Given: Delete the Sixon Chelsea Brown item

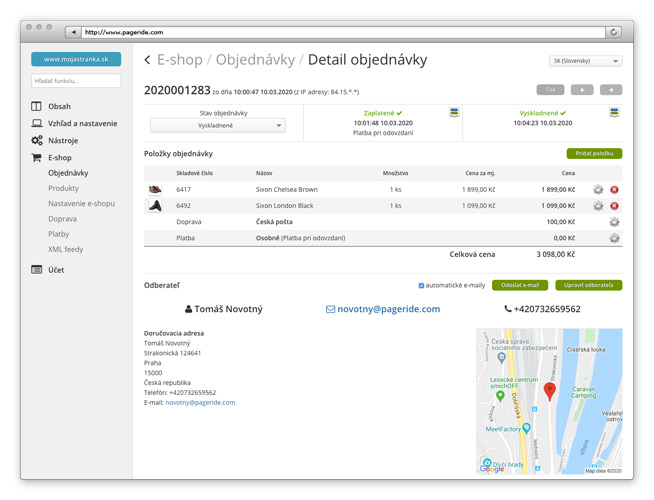Looking at the screenshot, I should click(x=614, y=189).
